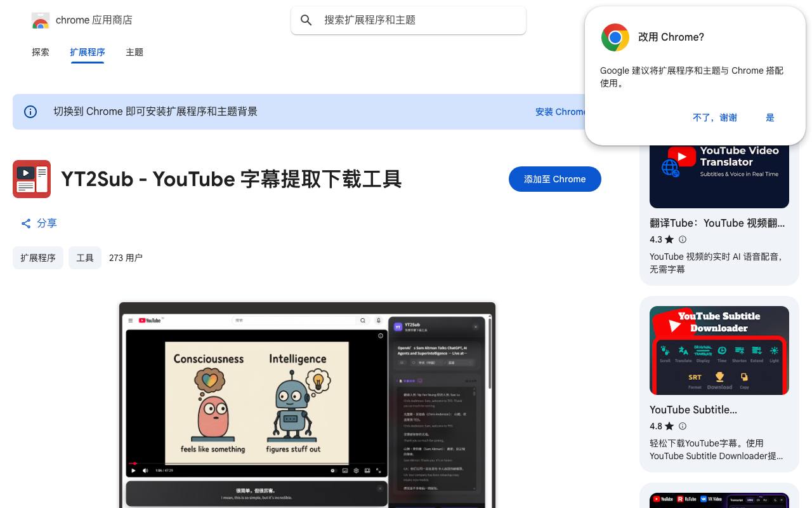Click 翻译Tube extension title
Viewport: 812px width, 508px height.
717,223
